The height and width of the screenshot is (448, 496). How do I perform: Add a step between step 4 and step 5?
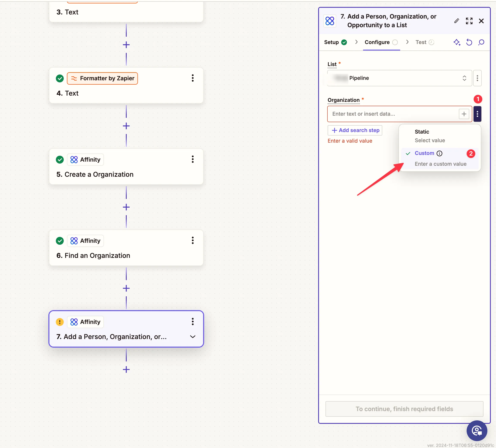pos(126,126)
